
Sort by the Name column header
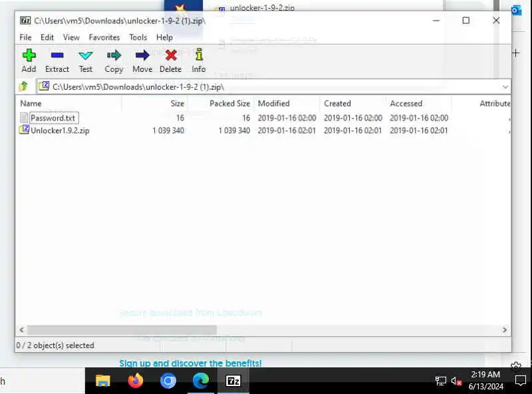69,104
